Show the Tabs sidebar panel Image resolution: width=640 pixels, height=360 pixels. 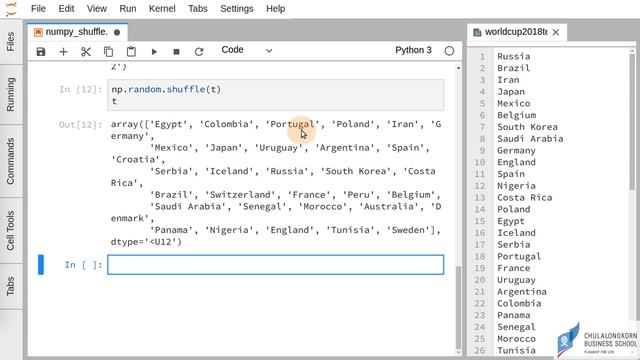click(11, 286)
